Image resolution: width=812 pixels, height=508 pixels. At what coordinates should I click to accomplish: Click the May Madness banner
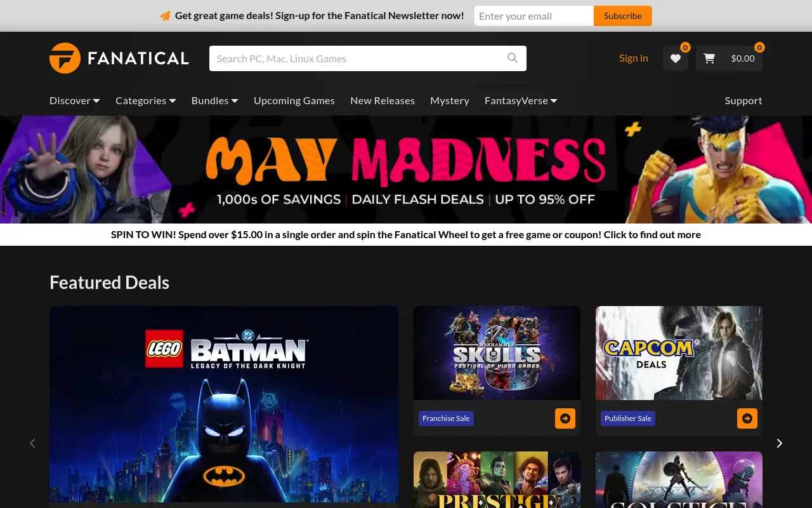pyautogui.click(x=406, y=170)
